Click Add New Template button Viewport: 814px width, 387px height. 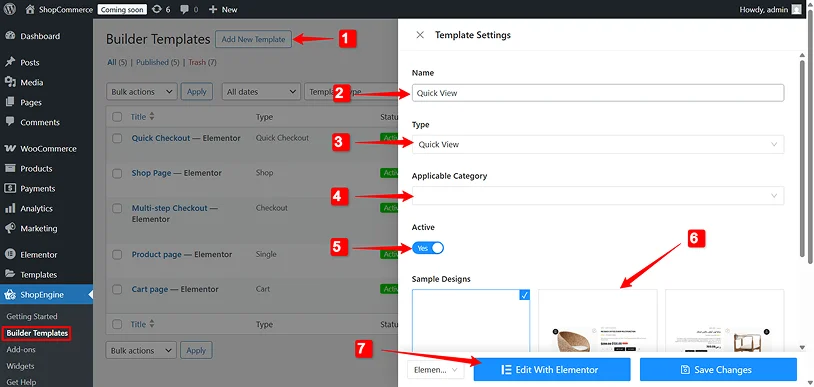(x=253, y=39)
